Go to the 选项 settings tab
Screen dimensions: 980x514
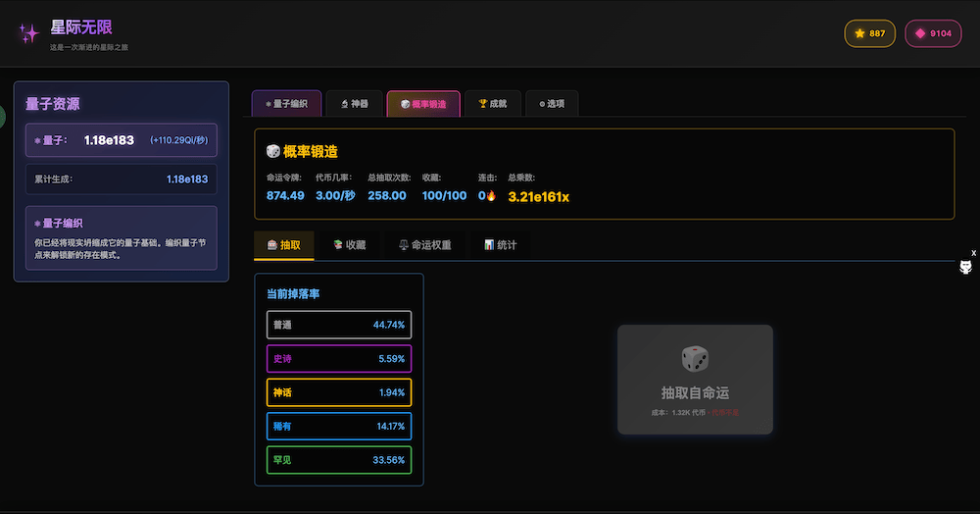coord(552,104)
